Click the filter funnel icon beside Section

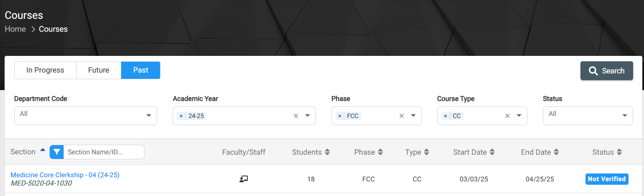(x=56, y=152)
